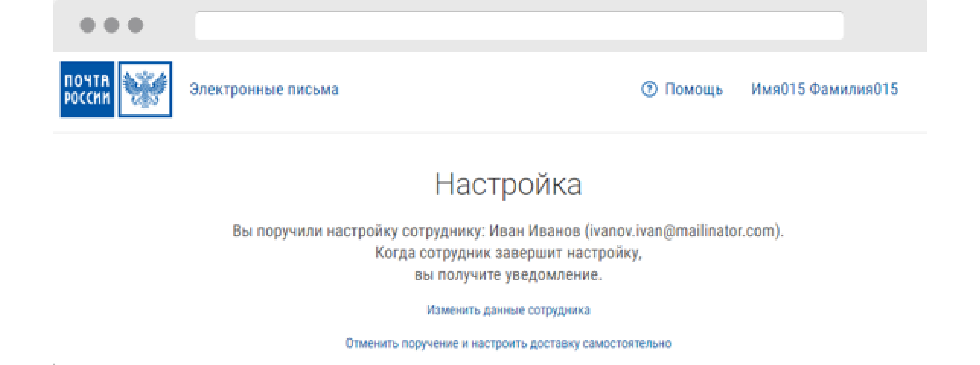This screenshot has width=980, height=365.
Task: Click the third gray window dot
Action: [x=135, y=25]
